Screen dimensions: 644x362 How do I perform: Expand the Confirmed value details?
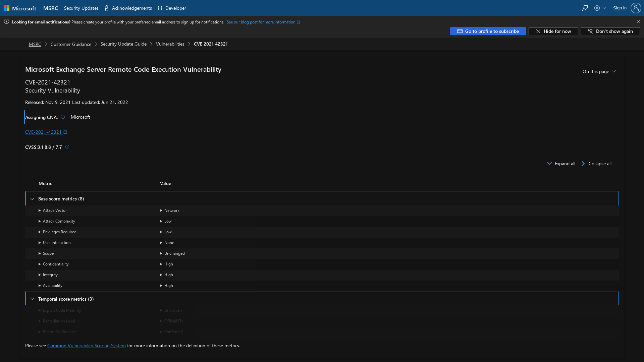(x=171, y=332)
